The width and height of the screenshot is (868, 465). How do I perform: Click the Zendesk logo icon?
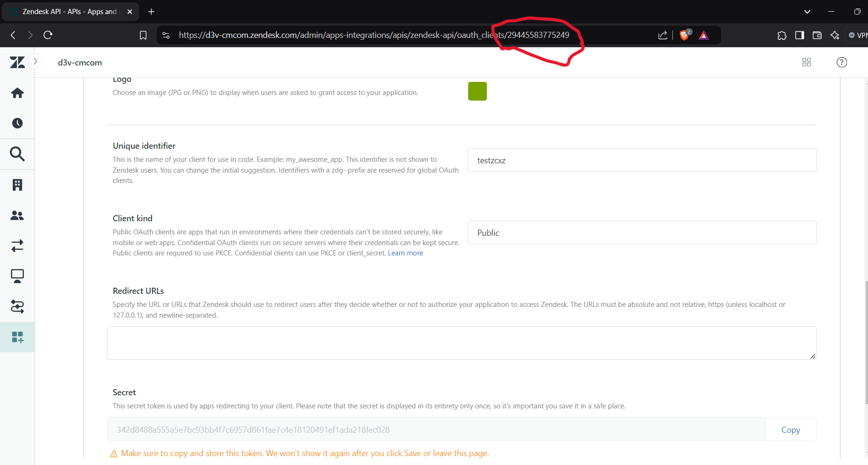[17, 62]
